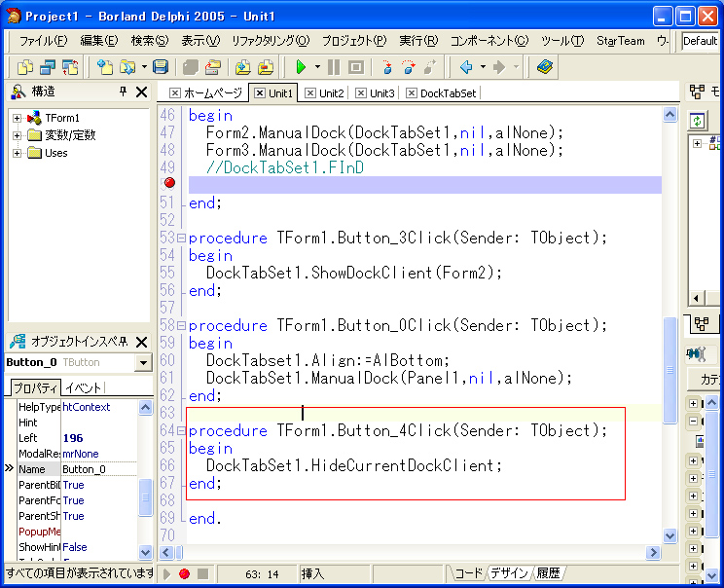Toggle the breakpoint on line 50
The width and height of the screenshot is (724, 588).
pos(169,183)
